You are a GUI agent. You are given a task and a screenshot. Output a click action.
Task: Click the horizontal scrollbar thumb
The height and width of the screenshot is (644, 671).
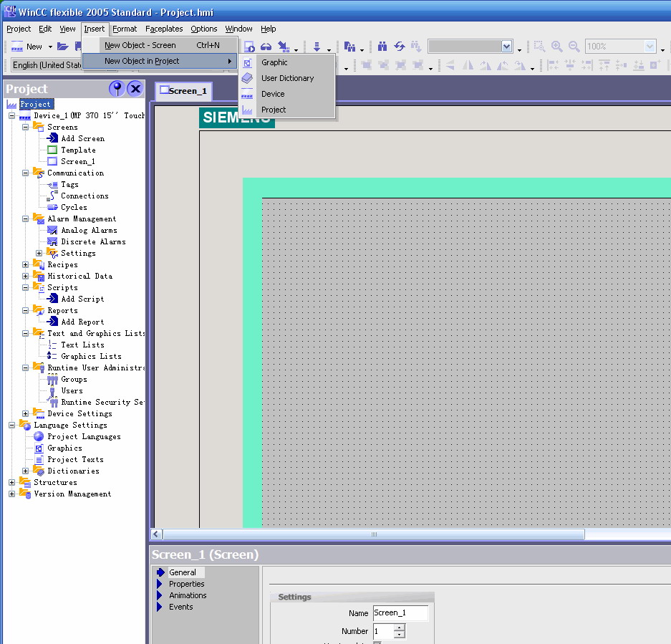point(374,534)
